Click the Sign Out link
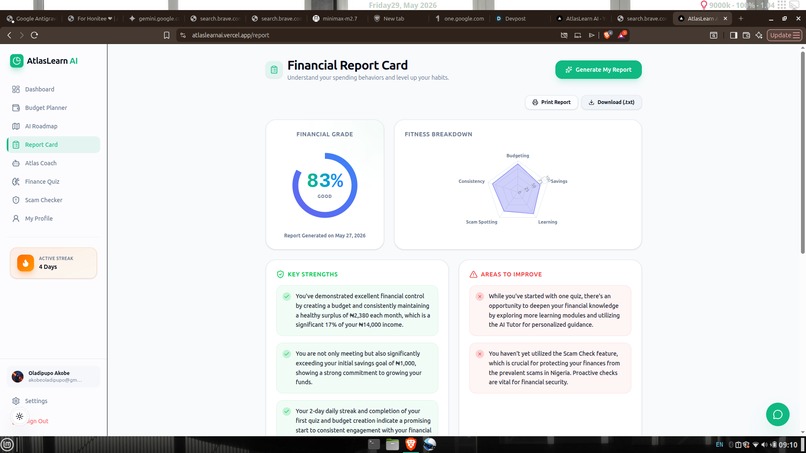 click(38, 421)
